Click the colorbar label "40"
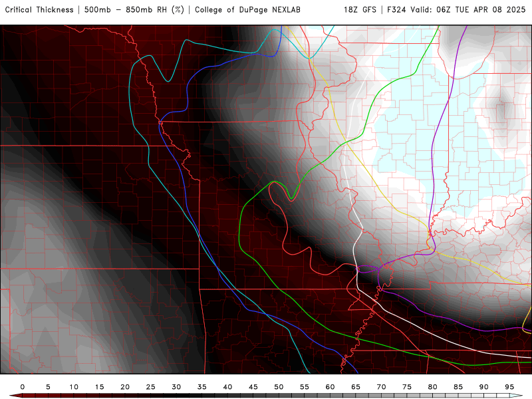 pyautogui.click(x=227, y=387)
